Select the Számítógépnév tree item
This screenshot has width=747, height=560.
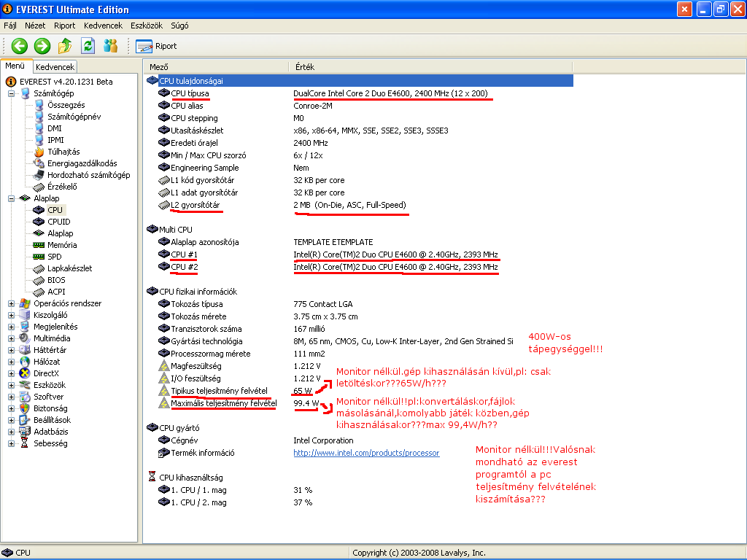click(74, 117)
